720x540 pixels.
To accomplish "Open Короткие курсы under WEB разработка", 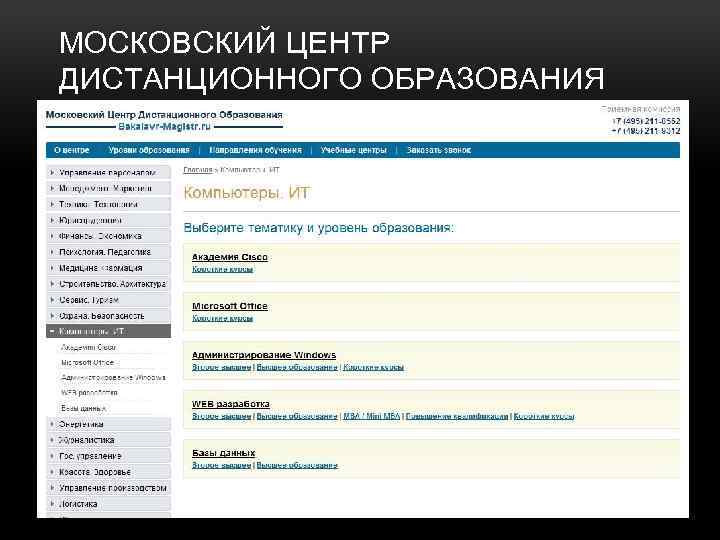I will tap(544, 416).
